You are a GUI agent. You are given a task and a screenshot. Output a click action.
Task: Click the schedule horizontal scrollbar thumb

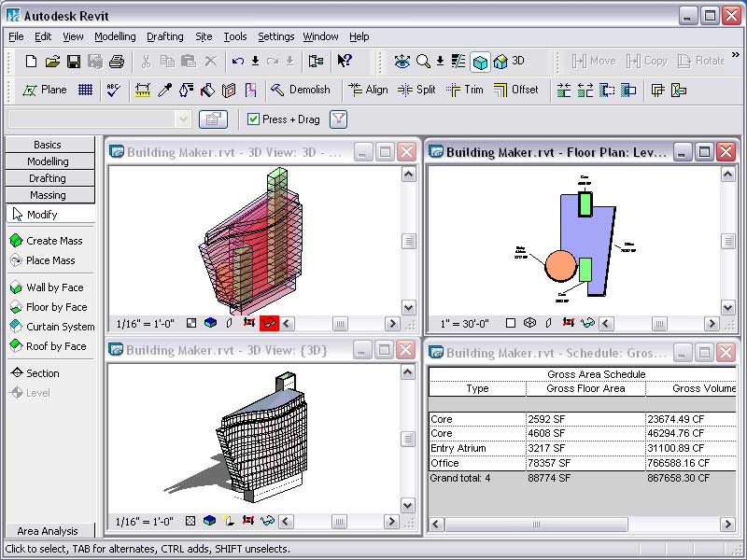[x=536, y=525]
